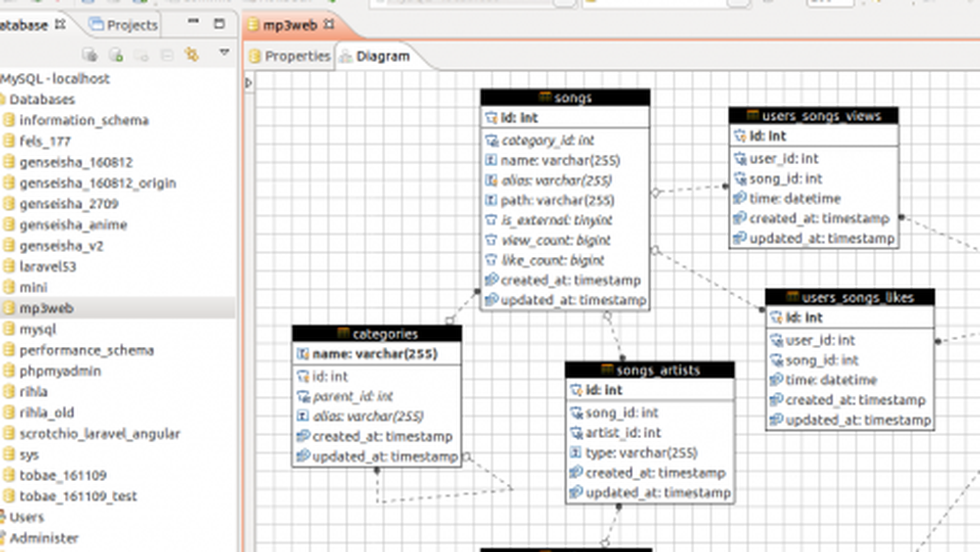This screenshot has height=552, width=980.
Task: Select type: varchar(255) in songs_artists table
Action: tap(642, 453)
